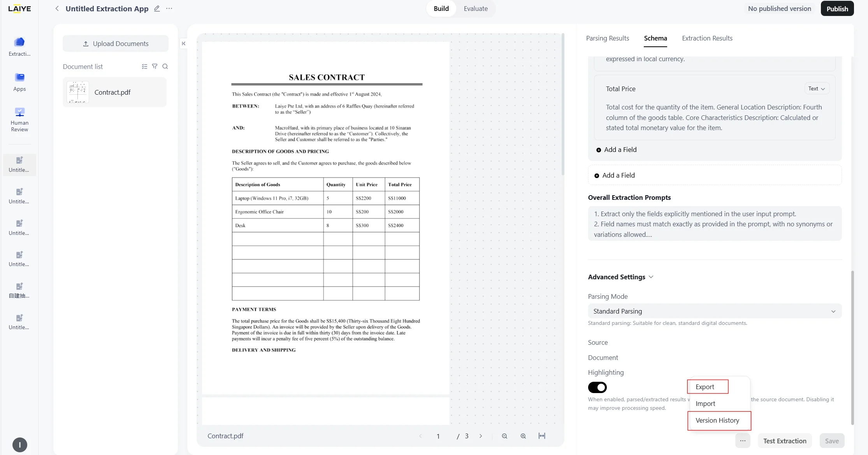Open the document list filter

[x=155, y=67]
